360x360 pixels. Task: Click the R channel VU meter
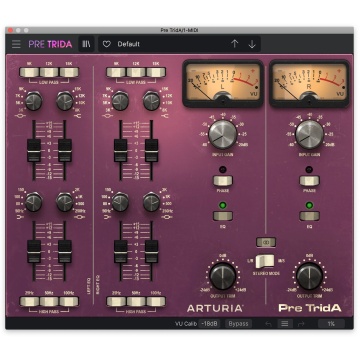[309, 83]
